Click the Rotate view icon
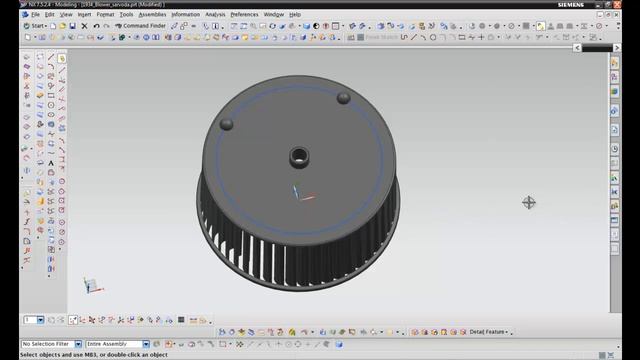Viewport: 640px width, 360px height. [272, 26]
